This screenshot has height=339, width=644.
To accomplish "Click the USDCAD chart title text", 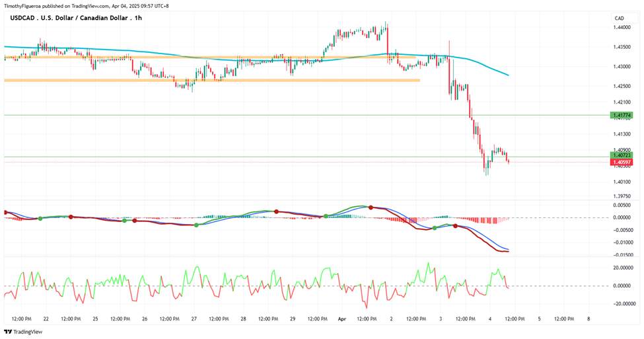I will (x=76, y=18).
